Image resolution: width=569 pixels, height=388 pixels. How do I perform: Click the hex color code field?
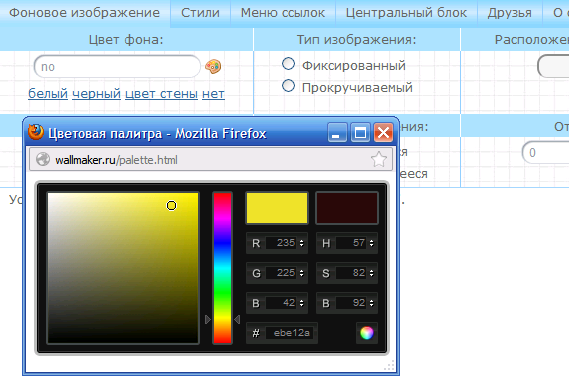tap(291, 333)
